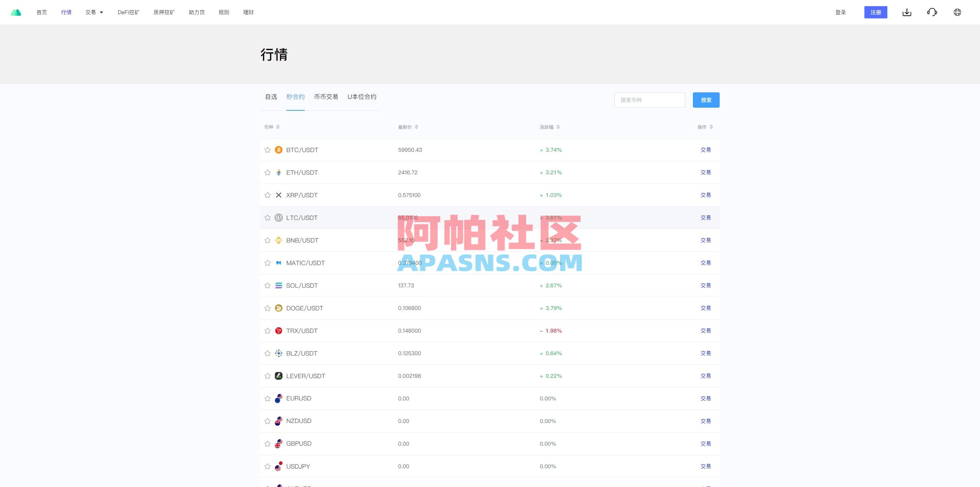This screenshot has height=487, width=980.
Task: Click the Dogecoin icon in DOGE/USDT row
Action: point(279,308)
